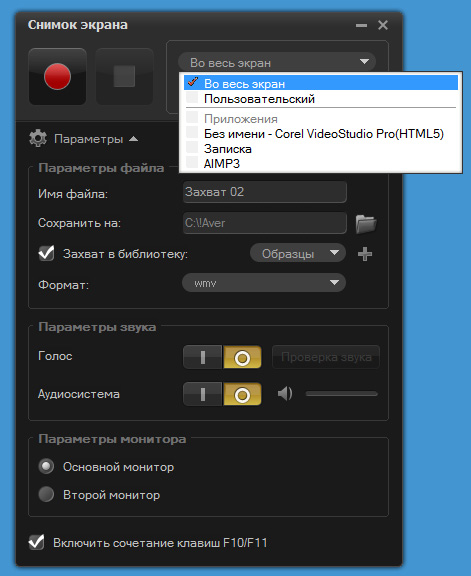Minimize the Снимок экрана window

click(362, 25)
